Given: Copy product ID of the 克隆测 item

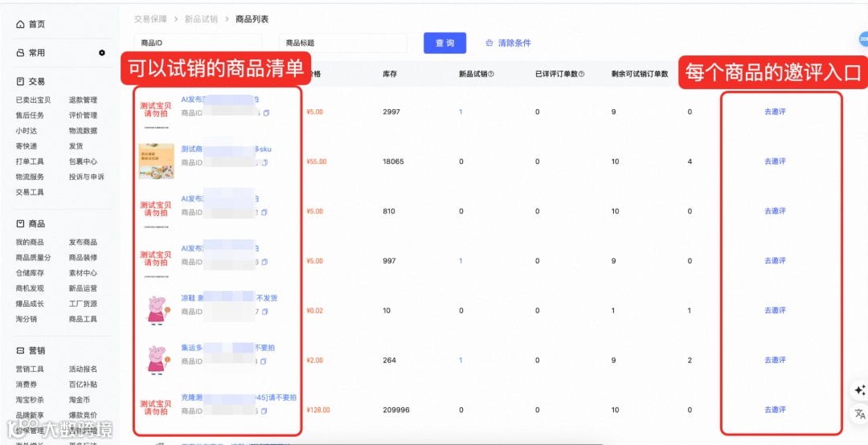Looking at the screenshot, I should coord(264,411).
